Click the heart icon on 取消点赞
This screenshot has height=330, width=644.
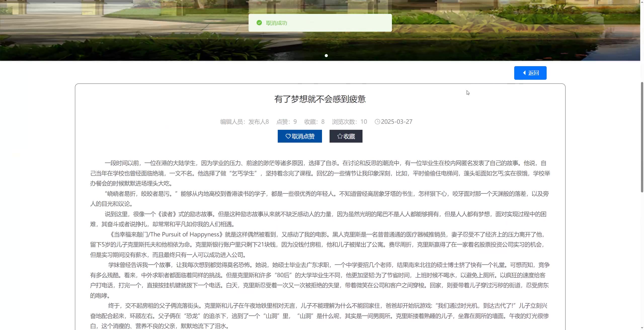coord(288,136)
